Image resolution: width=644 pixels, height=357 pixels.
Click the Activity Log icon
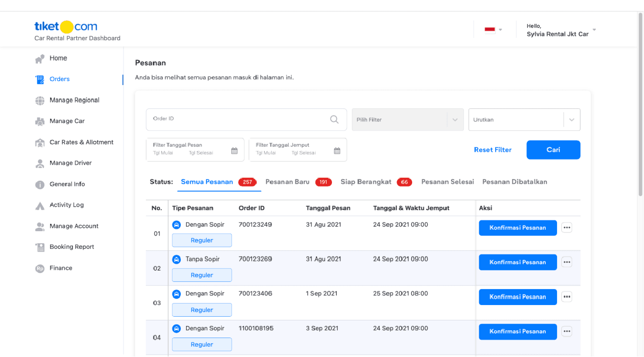[x=40, y=205]
